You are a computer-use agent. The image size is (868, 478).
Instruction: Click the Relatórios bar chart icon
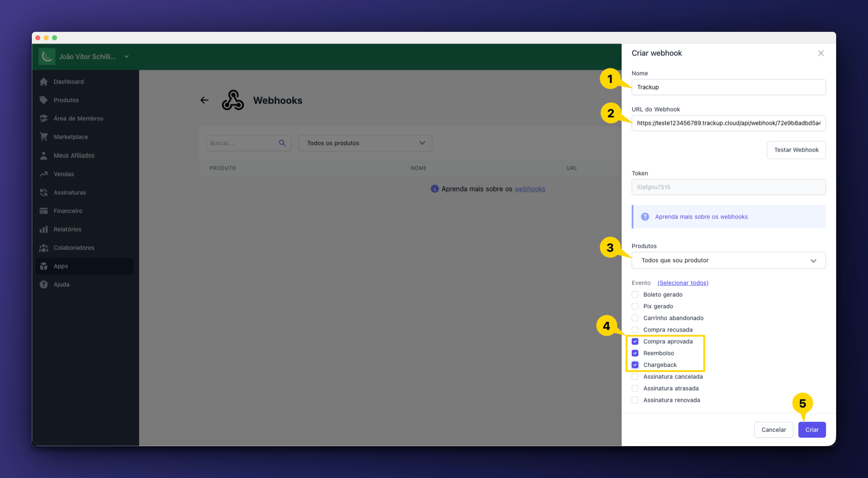coord(44,229)
